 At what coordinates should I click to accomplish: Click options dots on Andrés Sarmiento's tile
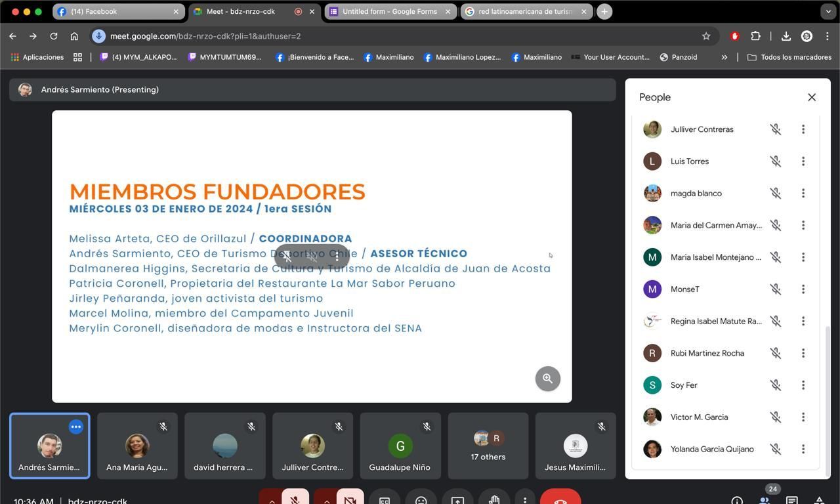[76, 427]
